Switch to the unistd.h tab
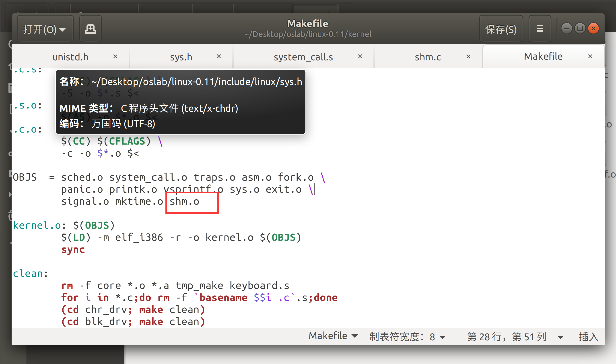 (x=71, y=57)
